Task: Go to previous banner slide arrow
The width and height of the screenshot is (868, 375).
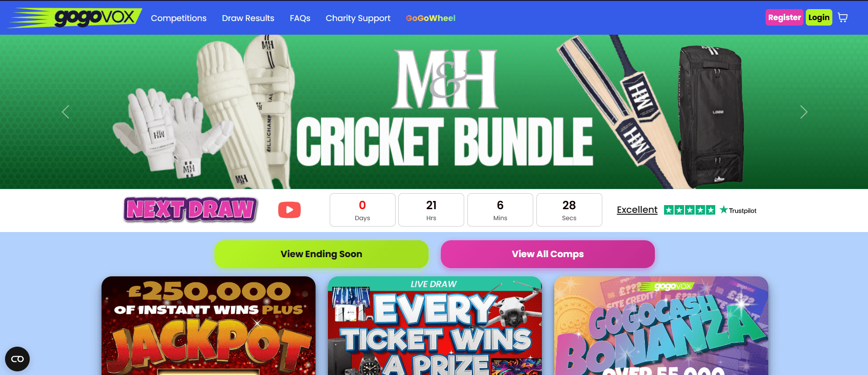Action: click(65, 112)
